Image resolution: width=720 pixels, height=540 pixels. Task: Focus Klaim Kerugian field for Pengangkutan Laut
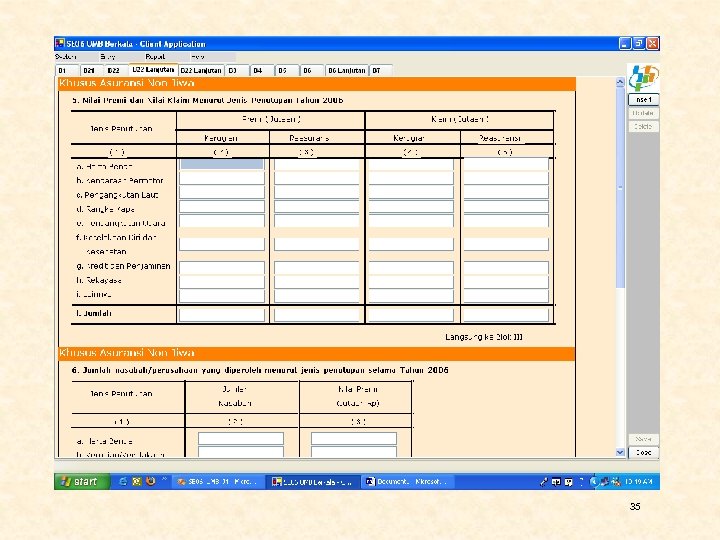click(411, 192)
